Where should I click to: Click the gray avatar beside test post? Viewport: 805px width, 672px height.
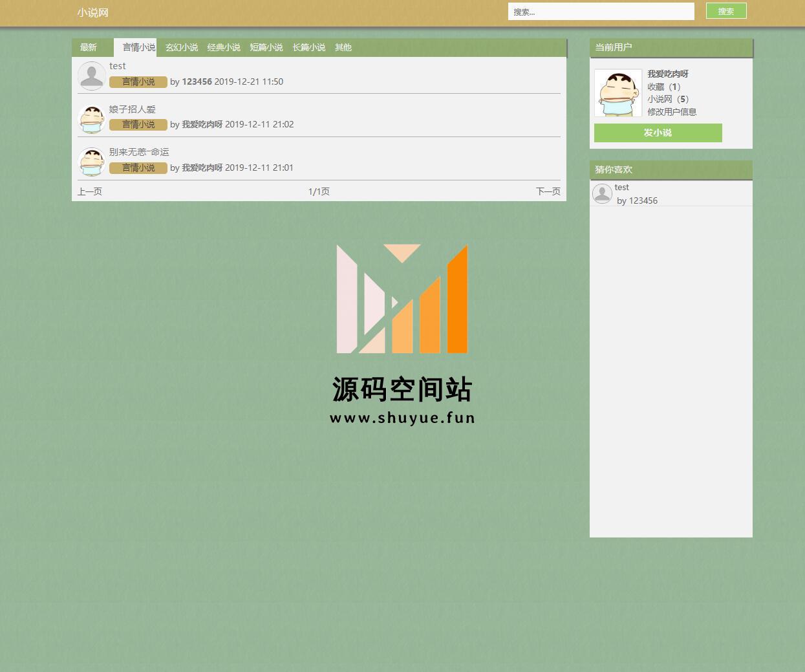[x=92, y=75]
